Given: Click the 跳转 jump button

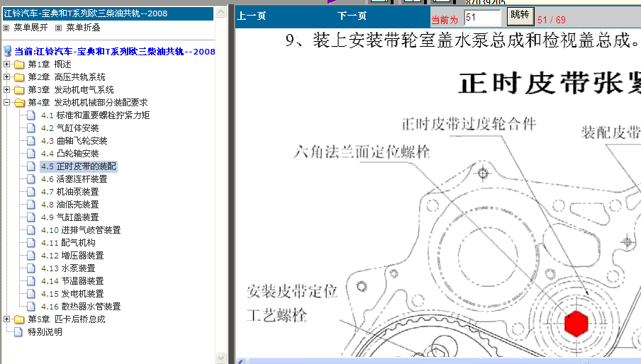Looking at the screenshot, I should 520,16.
